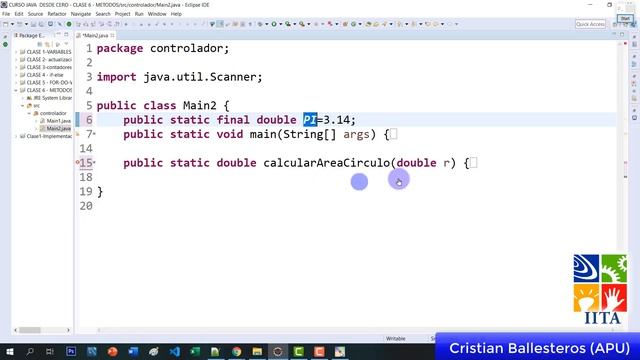The image size is (640, 360).
Task: Open the File menu
Action: tap(6, 14)
